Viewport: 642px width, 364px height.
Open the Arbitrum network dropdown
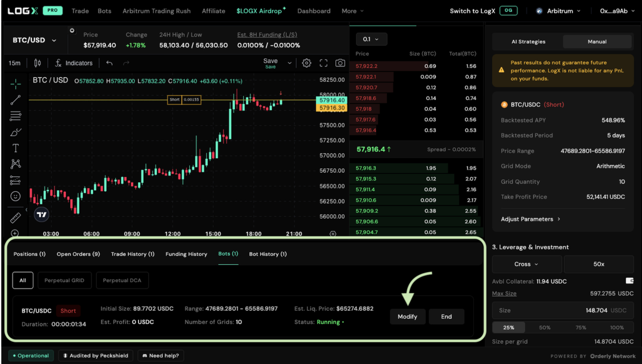(558, 11)
